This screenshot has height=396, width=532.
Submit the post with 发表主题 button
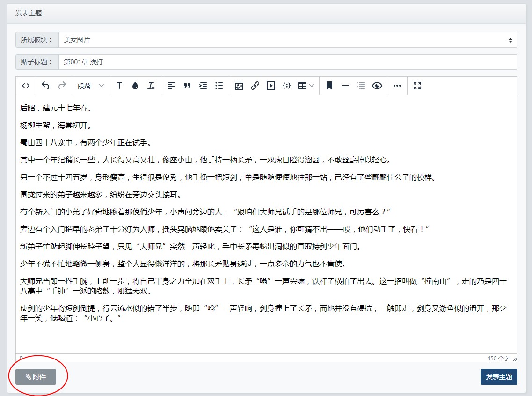[x=499, y=377]
